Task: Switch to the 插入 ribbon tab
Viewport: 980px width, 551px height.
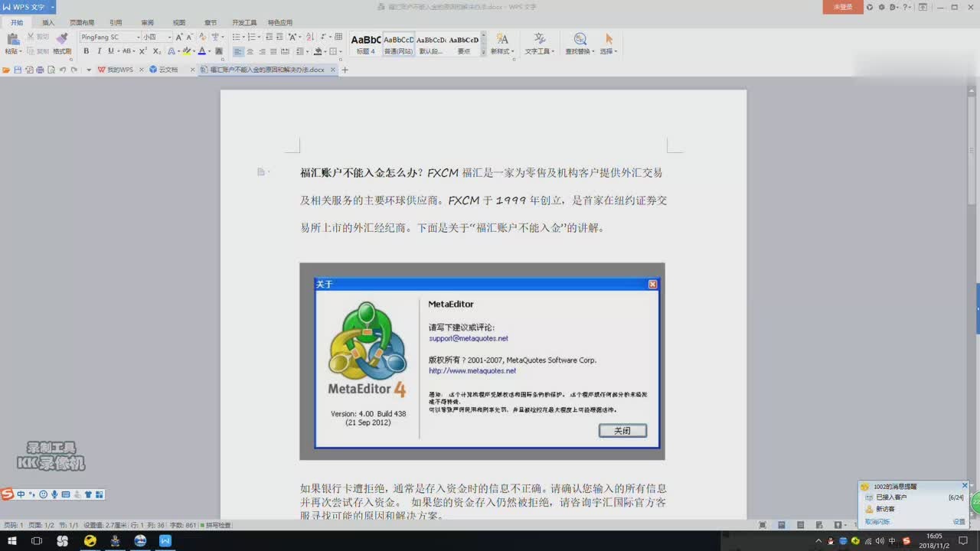Action: point(48,22)
